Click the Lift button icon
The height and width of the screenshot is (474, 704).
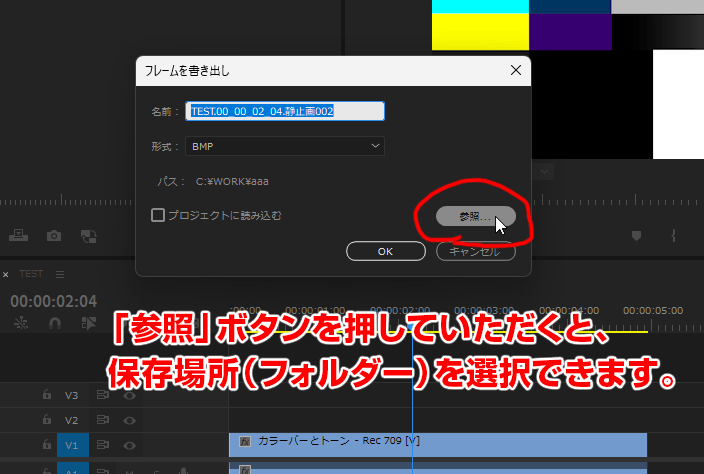tap(18, 235)
